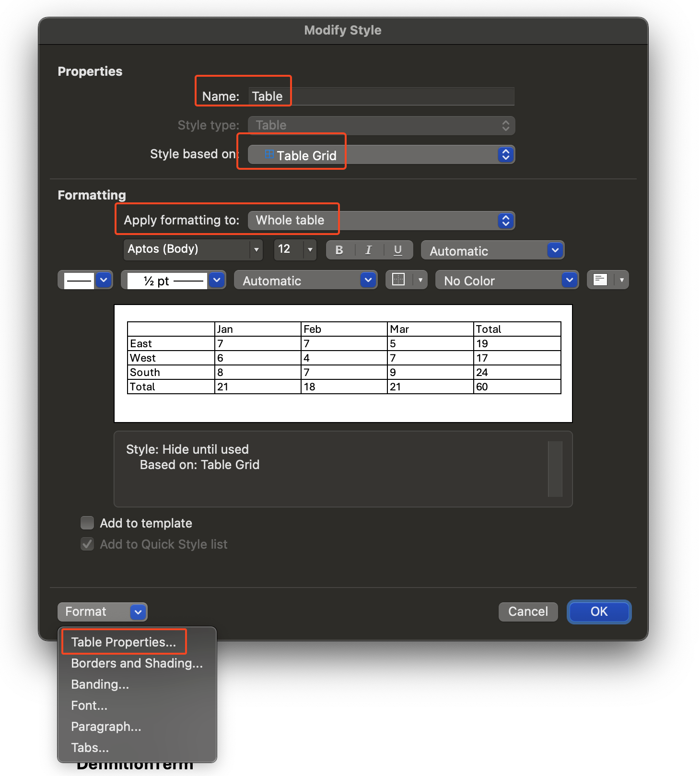Viewport: 700px width, 776px height.
Task: Select Banding from the Format menu
Action: [100, 684]
